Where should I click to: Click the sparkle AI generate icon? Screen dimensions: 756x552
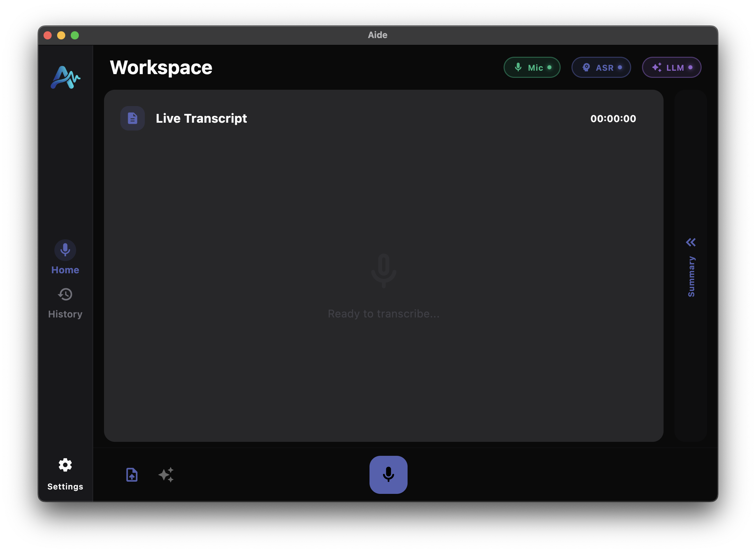tap(166, 475)
